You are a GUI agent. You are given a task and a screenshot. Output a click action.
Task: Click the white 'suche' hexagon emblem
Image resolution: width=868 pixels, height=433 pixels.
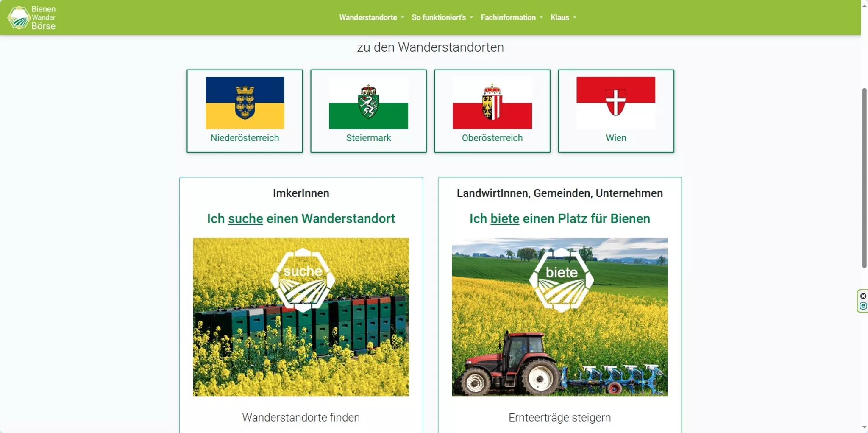coord(303,279)
